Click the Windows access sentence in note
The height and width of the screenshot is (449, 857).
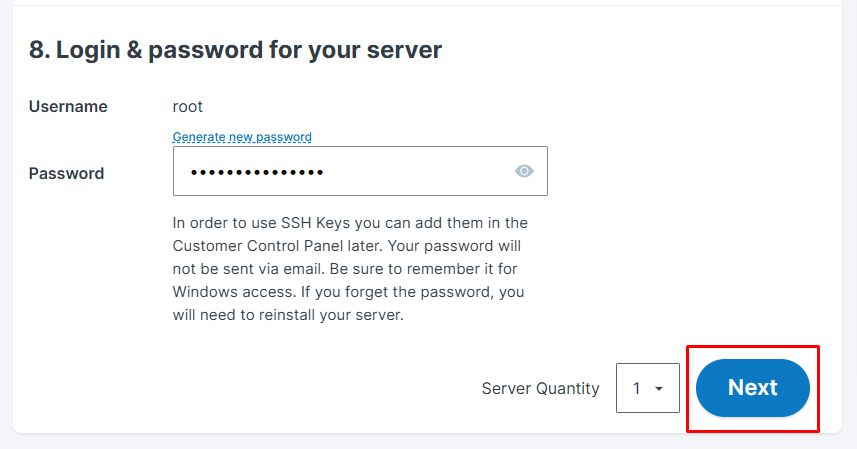tap(234, 292)
